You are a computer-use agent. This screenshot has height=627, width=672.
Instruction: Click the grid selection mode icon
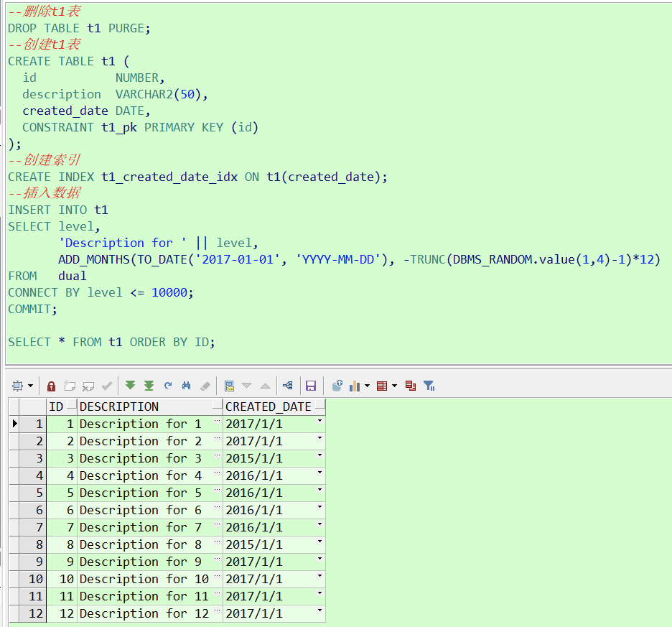pyautogui.click(x=17, y=386)
